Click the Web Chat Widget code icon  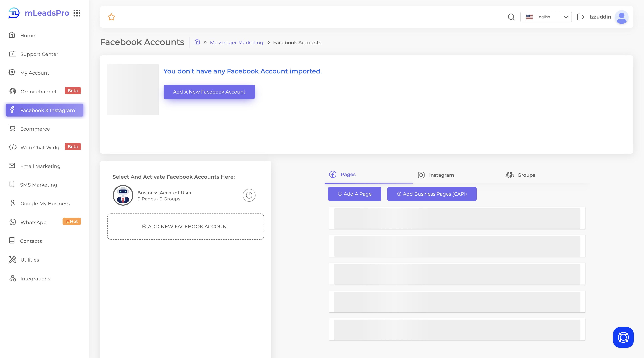tap(13, 147)
